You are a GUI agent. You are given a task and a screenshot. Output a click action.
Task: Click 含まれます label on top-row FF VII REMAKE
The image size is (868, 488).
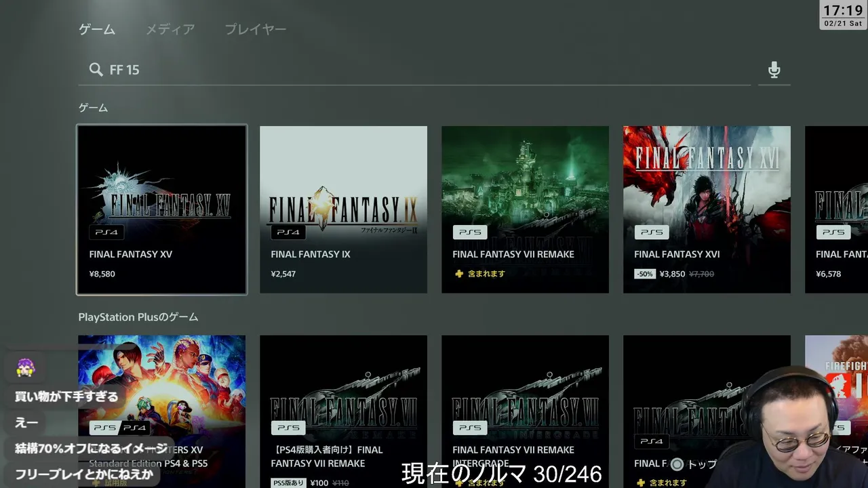[x=486, y=274]
